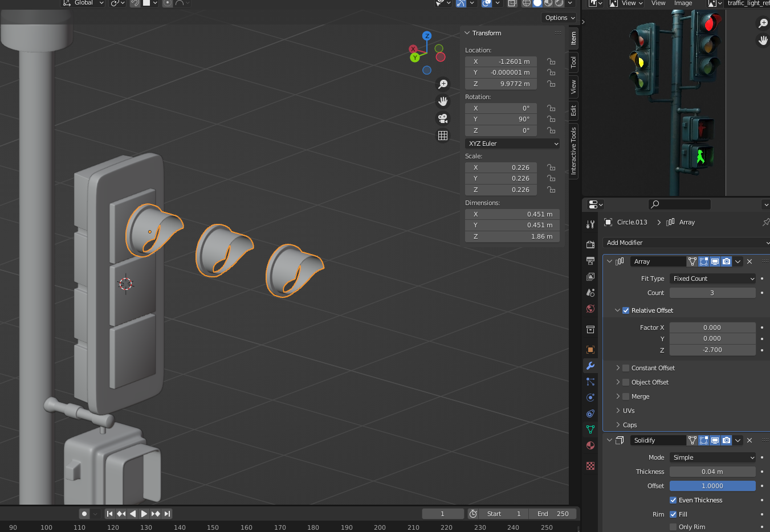
Task: Remove the Array modifier with X
Action: pyautogui.click(x=749, y=261)
